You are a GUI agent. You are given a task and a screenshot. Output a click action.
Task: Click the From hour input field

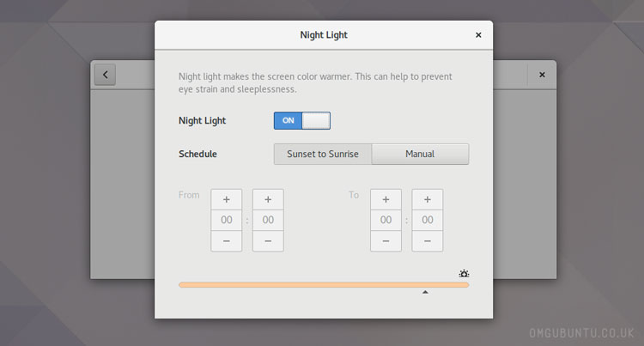pyautogui.click(x=227, y=221)
